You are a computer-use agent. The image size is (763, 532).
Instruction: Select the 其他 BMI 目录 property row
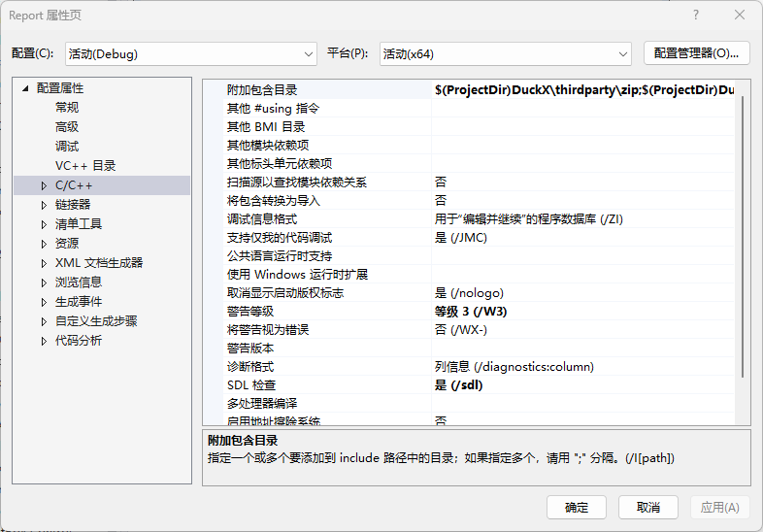[479, 127]
